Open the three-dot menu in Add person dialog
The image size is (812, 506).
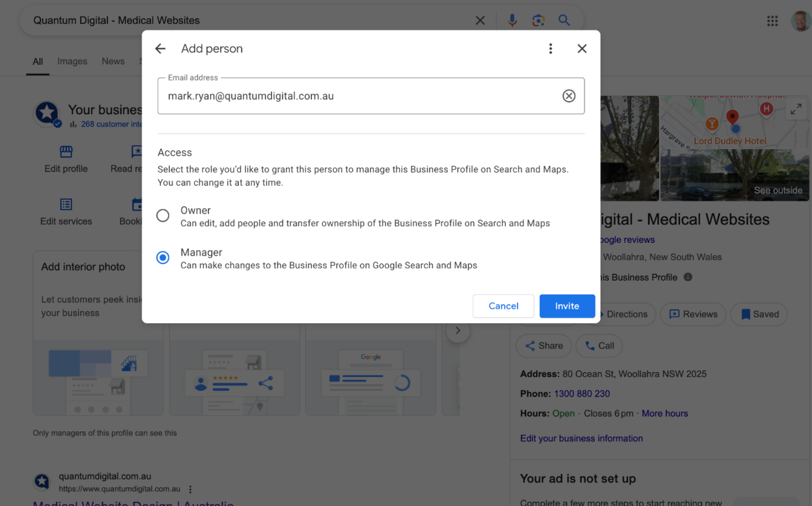pos(550,49)
